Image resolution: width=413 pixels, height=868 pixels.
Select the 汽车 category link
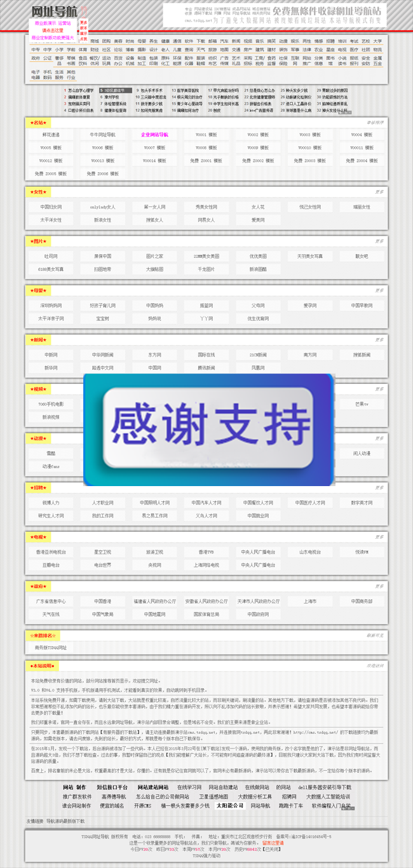pyautogui.click(x=224, y=41)
